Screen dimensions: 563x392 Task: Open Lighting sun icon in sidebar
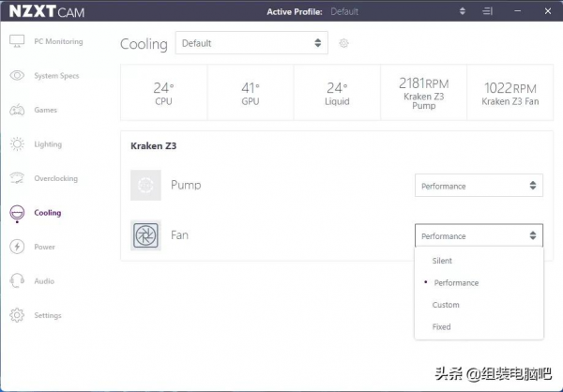[x=17, y=144]
